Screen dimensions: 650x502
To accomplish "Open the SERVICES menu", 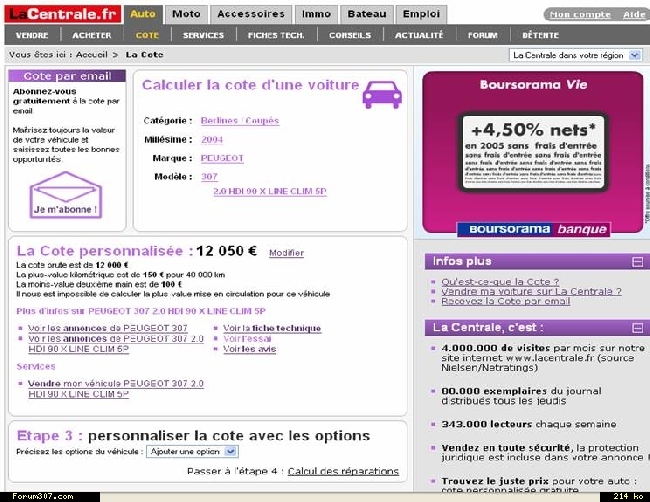I will pyautogui.click(x=203, y=35).
